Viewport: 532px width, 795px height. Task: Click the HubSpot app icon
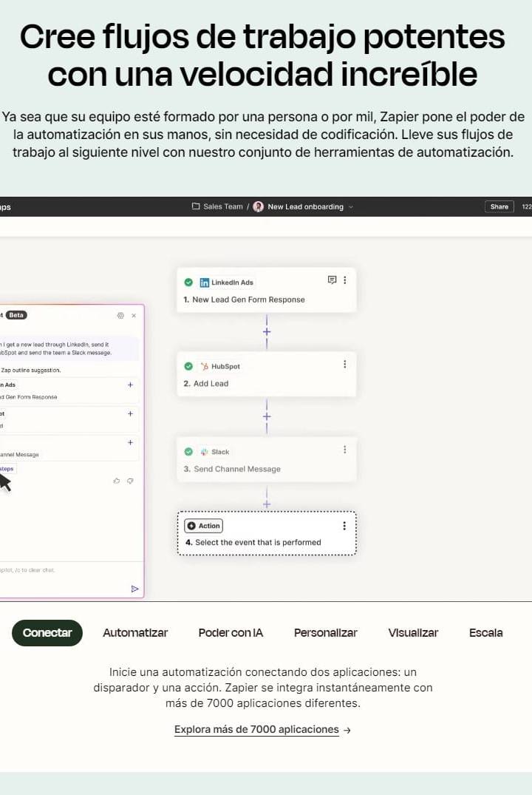[x=204, y=366]
